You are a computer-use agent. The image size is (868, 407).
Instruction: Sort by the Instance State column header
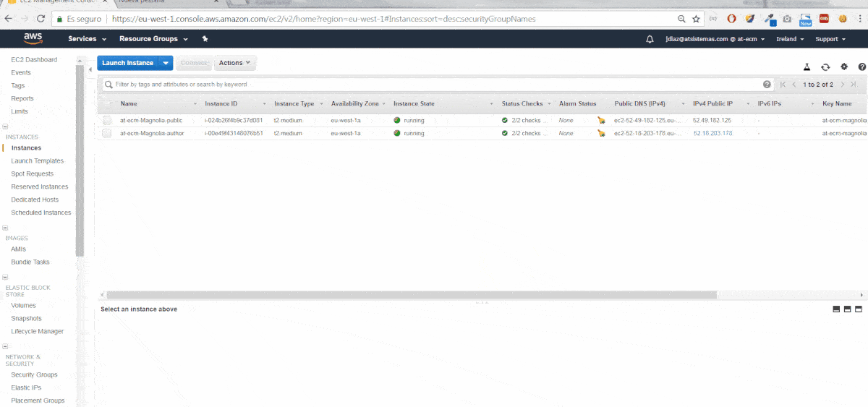[x=414, y=104]
